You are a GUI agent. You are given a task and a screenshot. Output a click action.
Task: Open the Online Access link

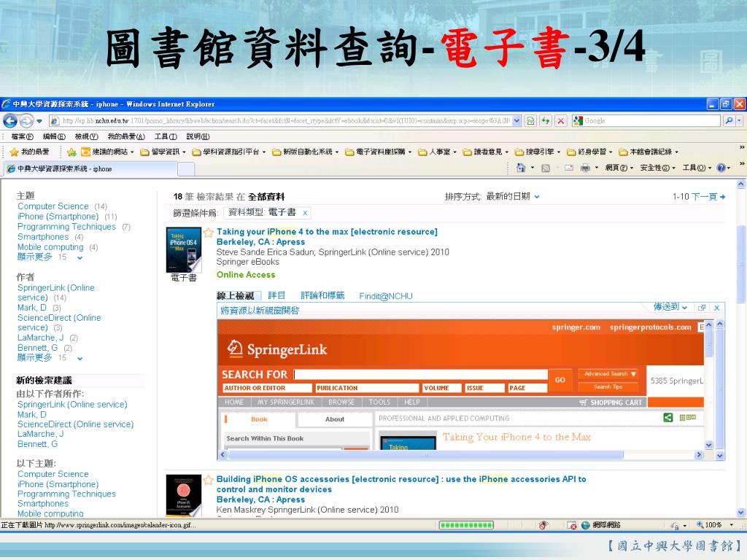click(x=246, y=275)
